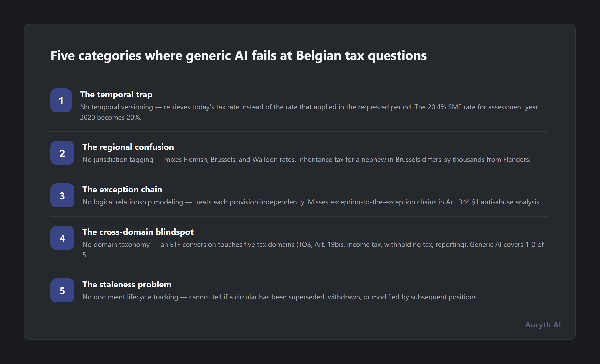Click the "No jurisdiction tagging" description text
Viewport: 600px width, 364px height.
[x=118, y=160]
